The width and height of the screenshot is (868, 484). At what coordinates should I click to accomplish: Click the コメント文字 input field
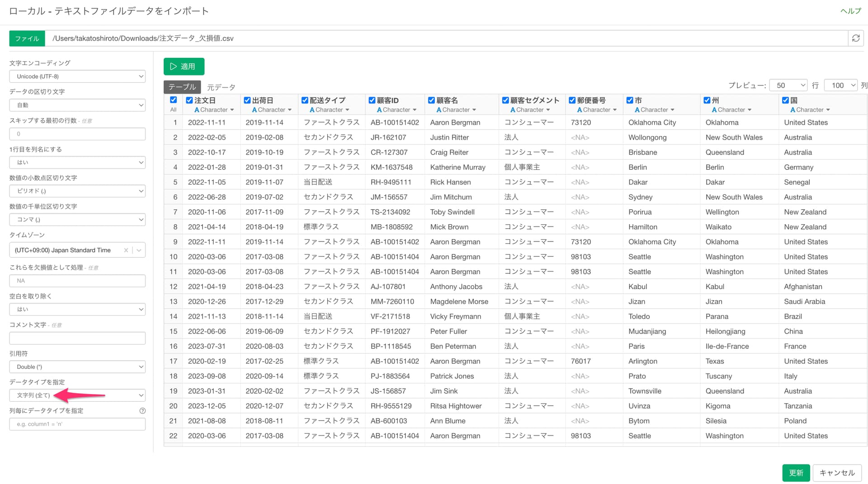(x=77, y=338)
